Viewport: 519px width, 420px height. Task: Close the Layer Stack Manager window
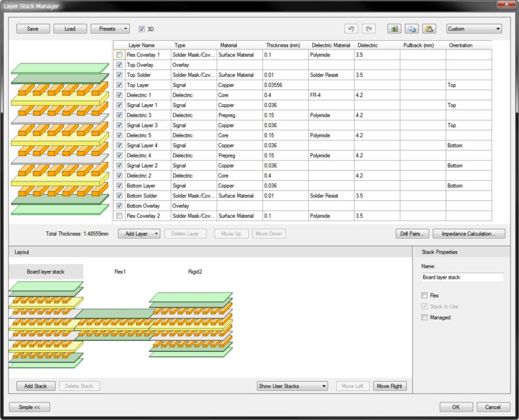[507, 4]
